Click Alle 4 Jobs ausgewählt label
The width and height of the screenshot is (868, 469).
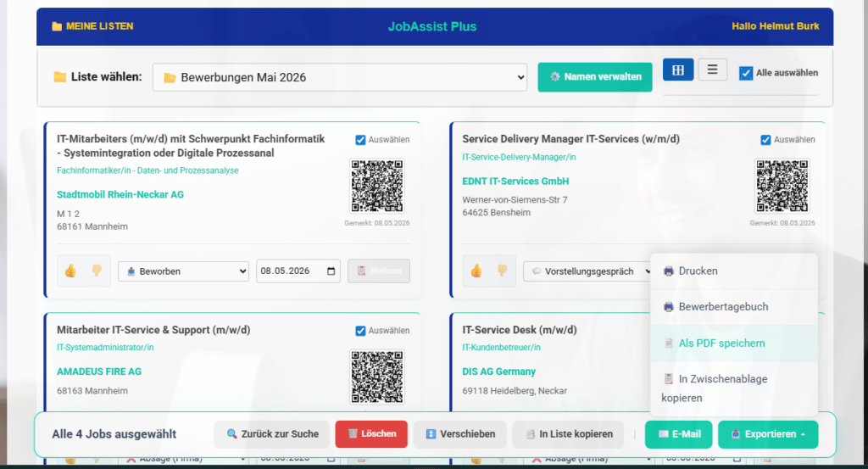[x=114, y=434]
